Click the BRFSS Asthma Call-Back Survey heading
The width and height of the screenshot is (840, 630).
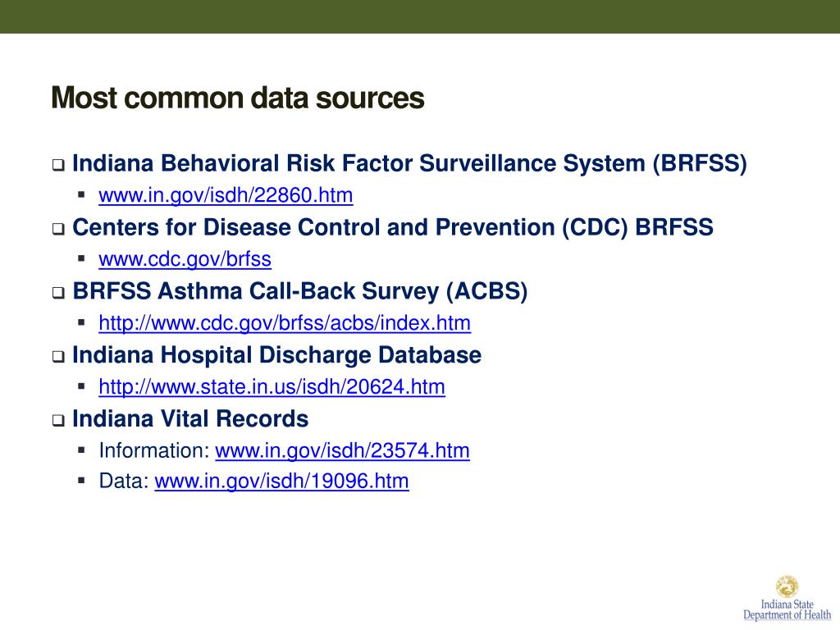click(300, 291)
